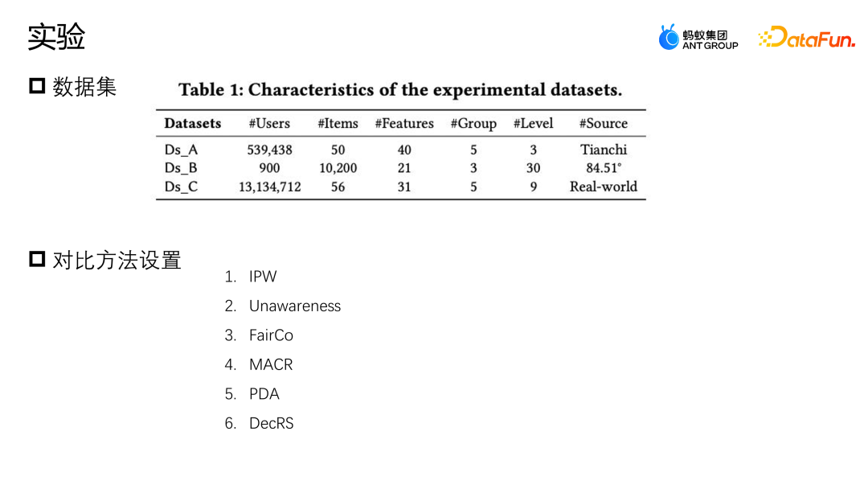Click the PDA method entry

point(264,394)
